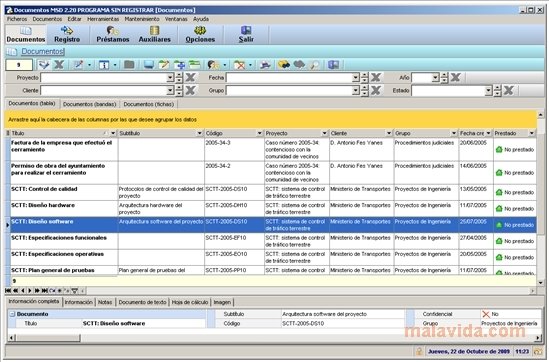Click the notepad with pencil toolbar icon

point(164,65)
